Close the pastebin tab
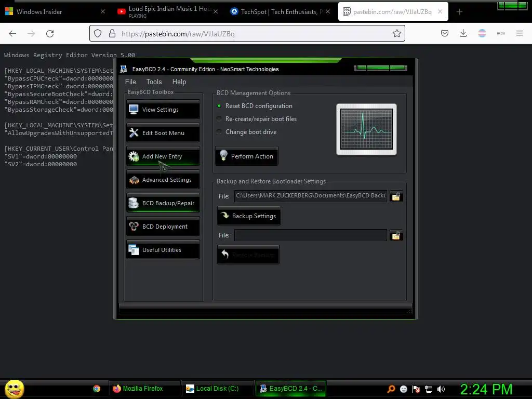The image size is (532, 399). [x=440, y=11]
